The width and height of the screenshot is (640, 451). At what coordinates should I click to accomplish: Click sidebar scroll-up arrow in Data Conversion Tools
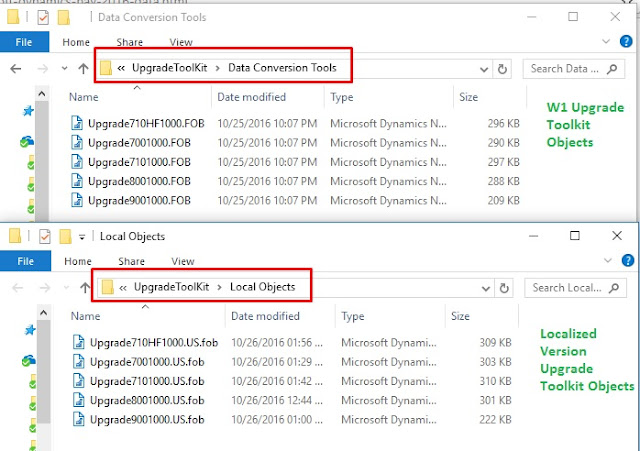42,94
